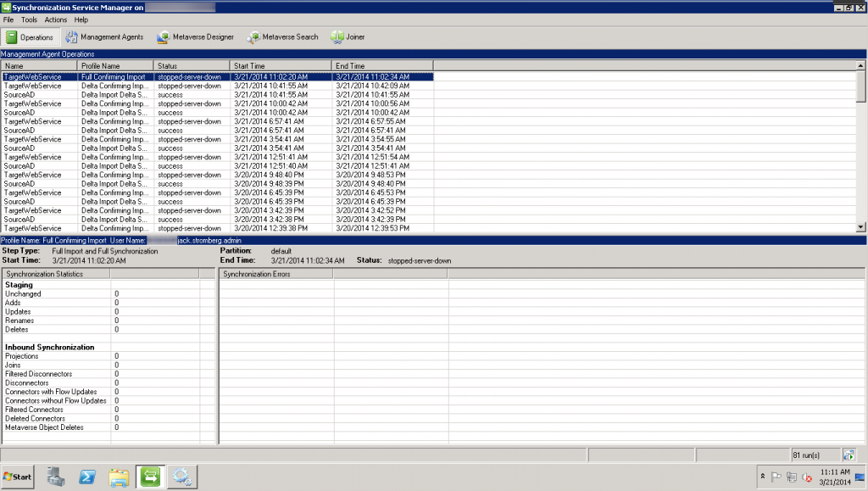Open Windows PowerShell from the taskbar
The height and width of the screenshot is (491, 868).
click(87, 477)
